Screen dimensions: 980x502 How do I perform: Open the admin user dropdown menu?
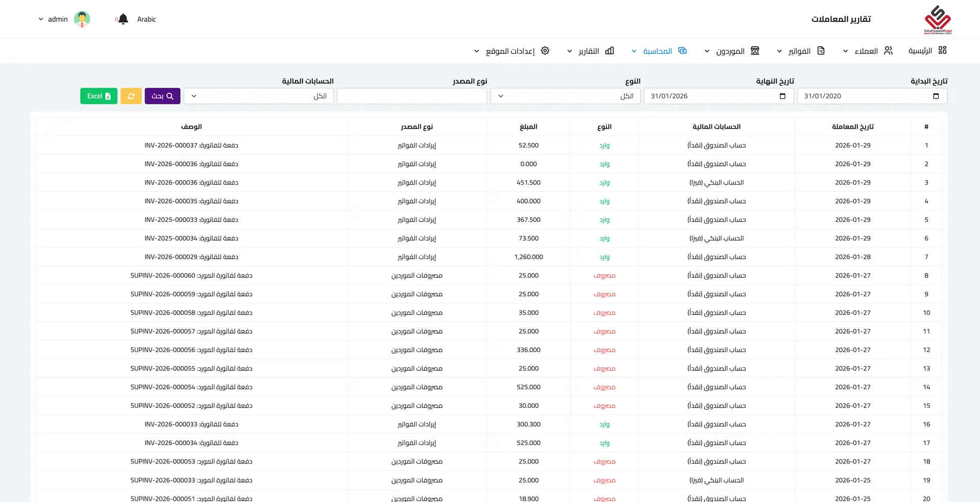click(x=53, y=19)
